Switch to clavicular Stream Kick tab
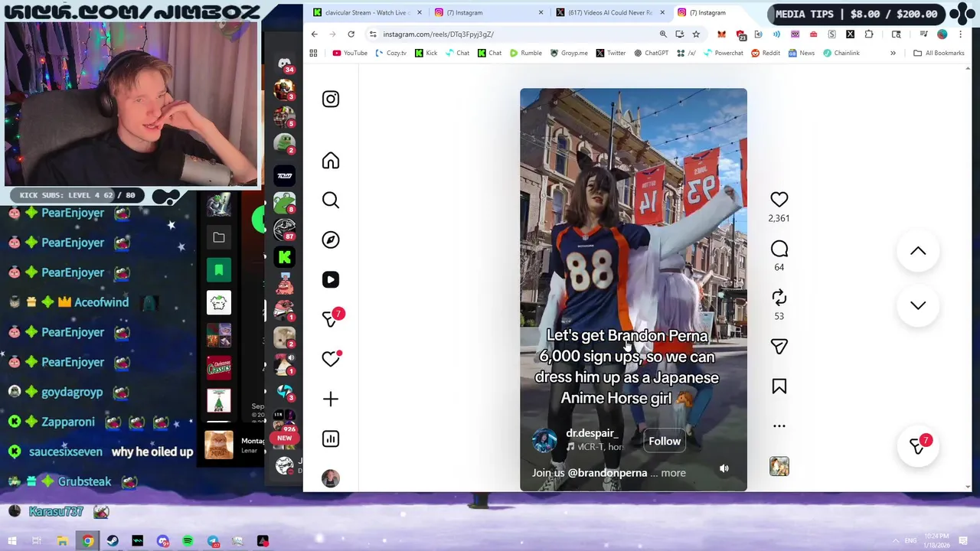Image resolution: width=980 pixels, height=551 pixels. tap(367, 12)
